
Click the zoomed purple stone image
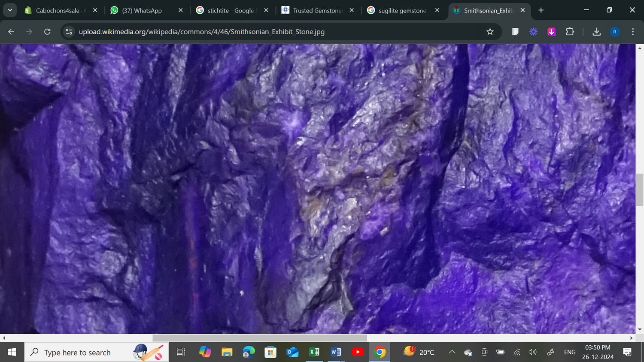point(318,189)
